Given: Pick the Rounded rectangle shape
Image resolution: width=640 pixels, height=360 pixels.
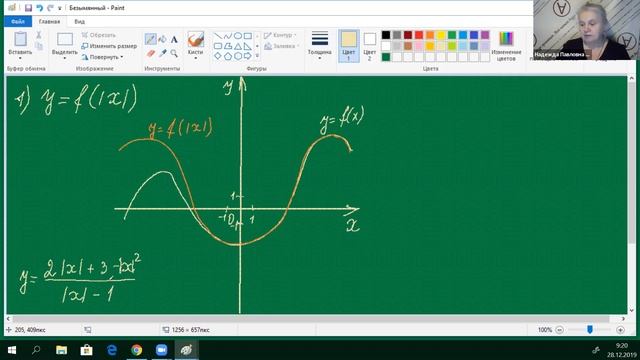Looking at the screenshot, I should coord(218,46).
